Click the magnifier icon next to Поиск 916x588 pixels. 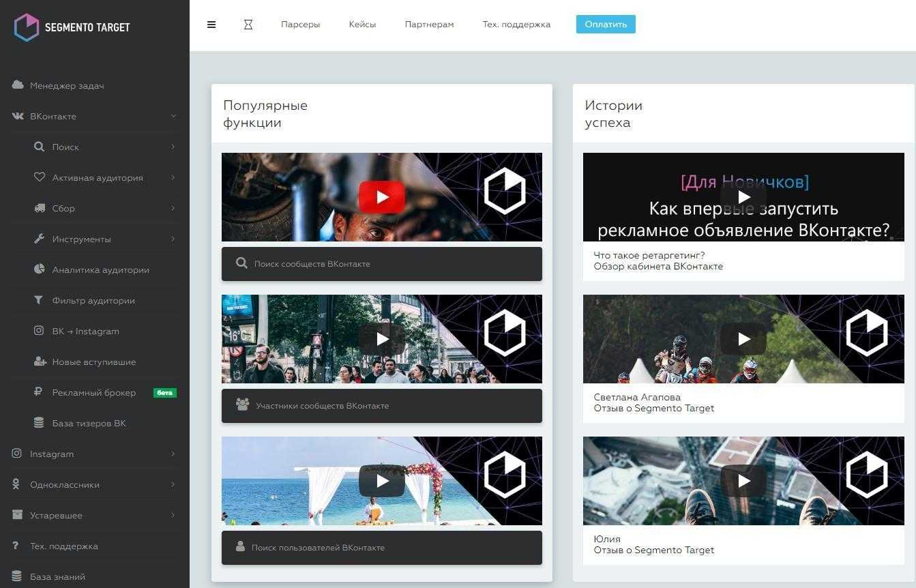[x=39, y=147]
